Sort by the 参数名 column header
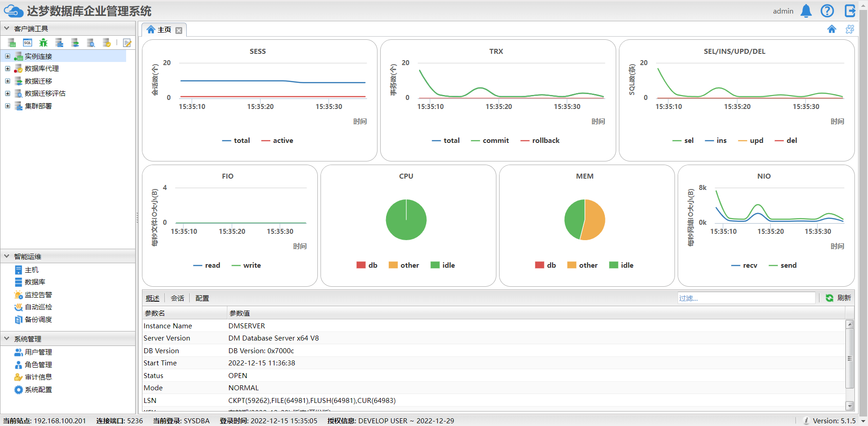868x426 pixels. click(x=184, y=313)
